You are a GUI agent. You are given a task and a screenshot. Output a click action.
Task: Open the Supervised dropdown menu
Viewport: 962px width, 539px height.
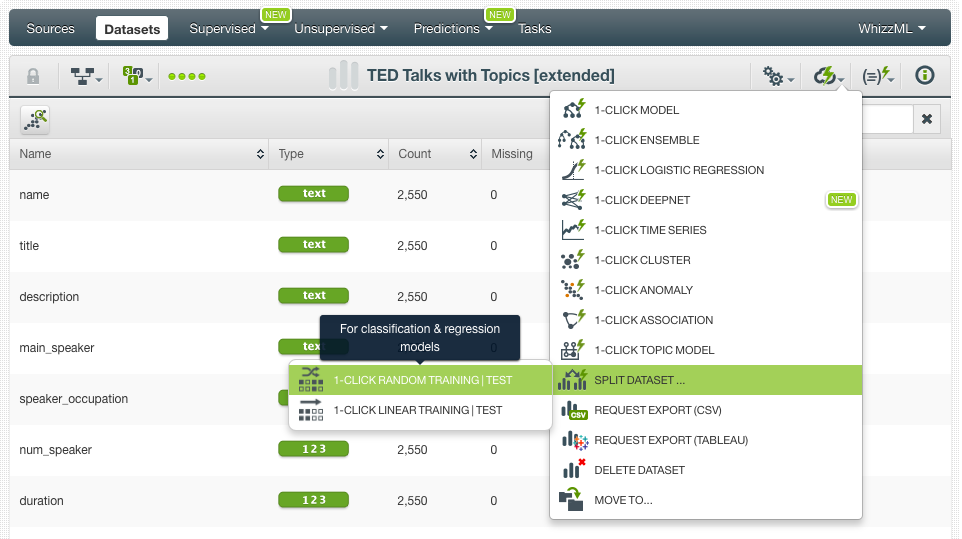[229, 29]
